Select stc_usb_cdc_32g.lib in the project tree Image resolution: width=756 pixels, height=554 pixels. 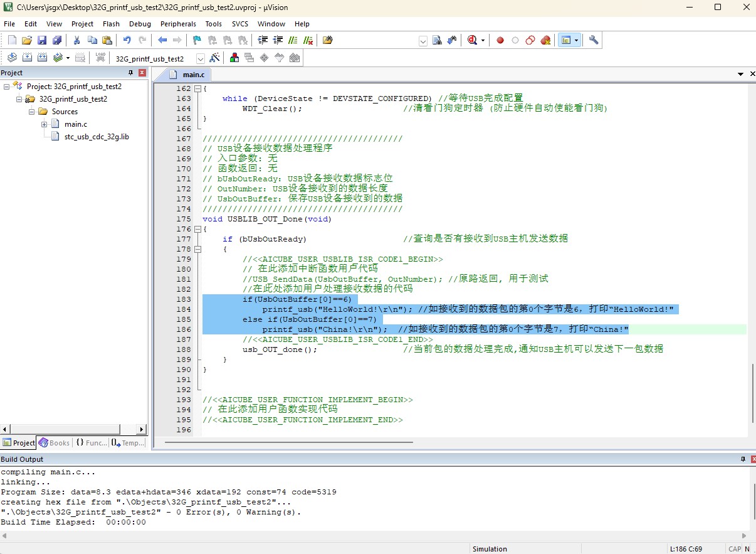[97, 137]
